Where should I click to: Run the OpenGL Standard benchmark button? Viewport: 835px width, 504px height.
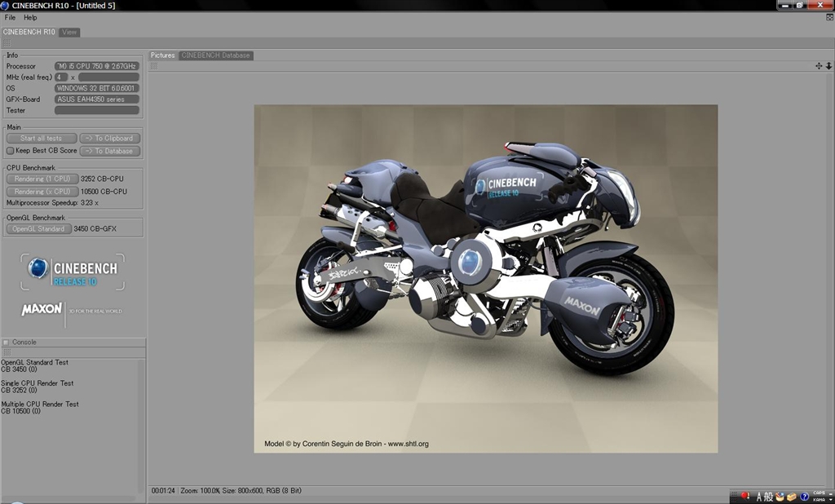coord(38,229)
